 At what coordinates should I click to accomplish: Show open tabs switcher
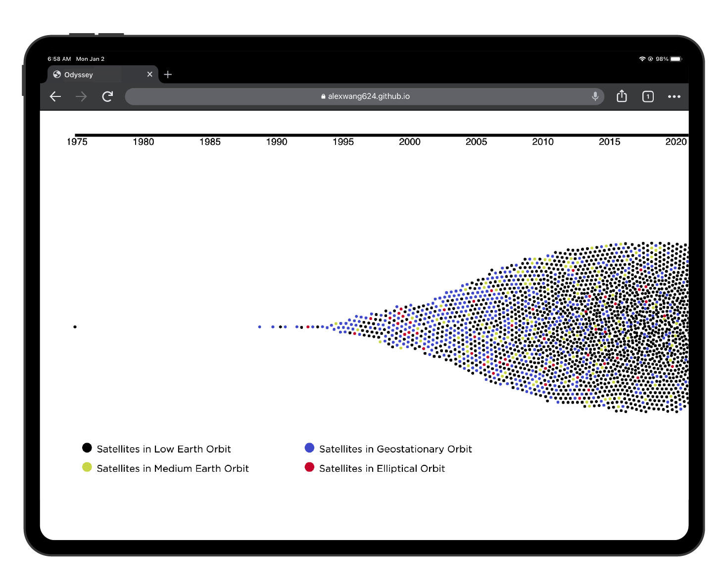coord(648,96)
